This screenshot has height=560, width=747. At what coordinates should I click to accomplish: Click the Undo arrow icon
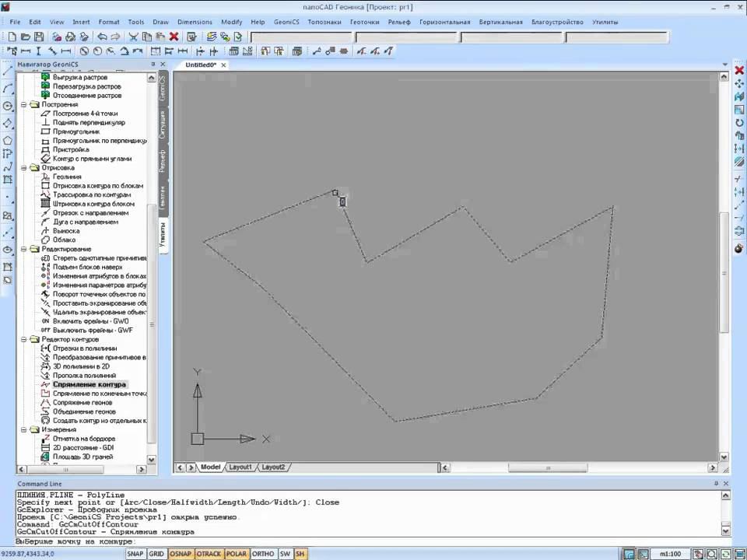[x=102, y=37]
